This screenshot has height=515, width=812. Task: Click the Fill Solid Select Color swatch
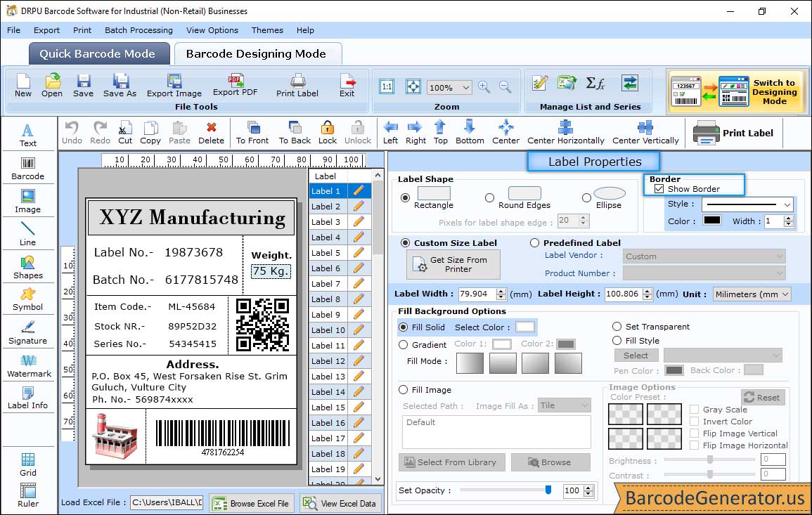click(x=524, y=327)
